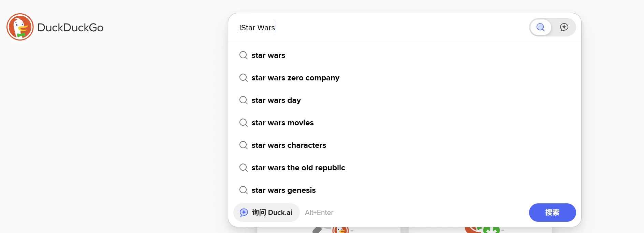Click the chat sparkle icon in 询问 Duck.ai button

click(x=244, y=213)
